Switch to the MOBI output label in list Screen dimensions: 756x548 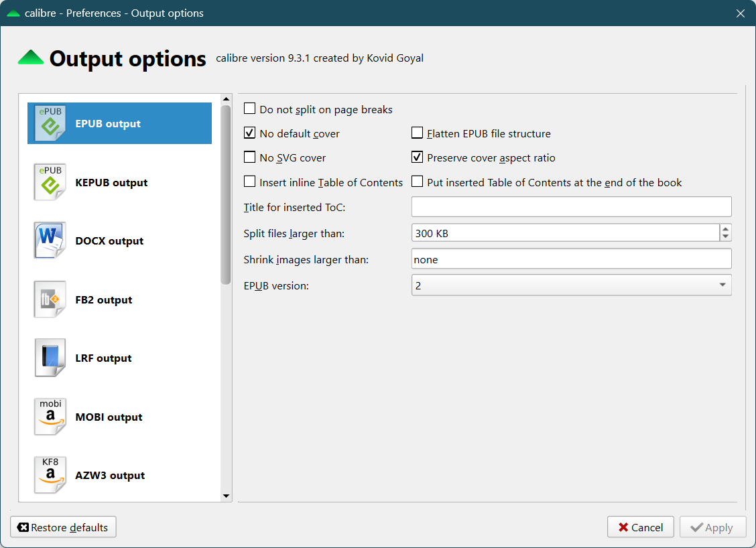click(x=109, y=417)
